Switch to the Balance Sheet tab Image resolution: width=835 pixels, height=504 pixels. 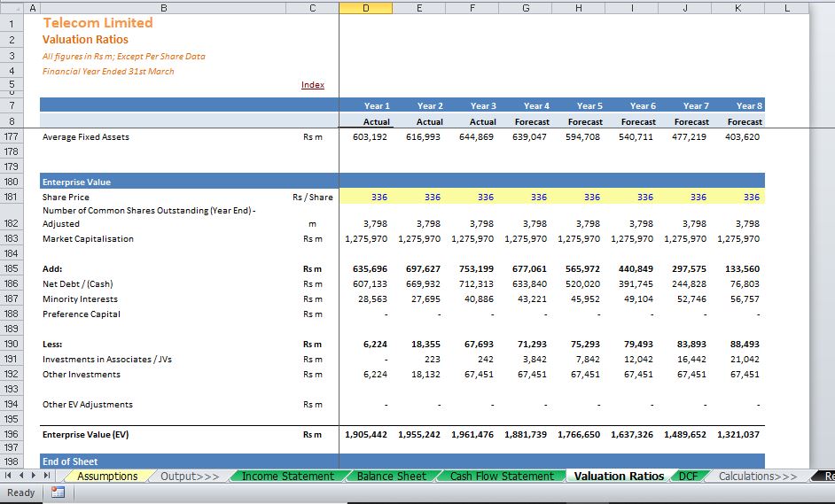[x=392, y=476]
